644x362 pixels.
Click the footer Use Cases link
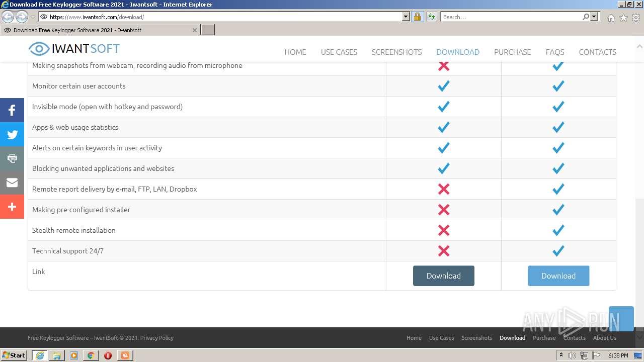coord(442,338)
